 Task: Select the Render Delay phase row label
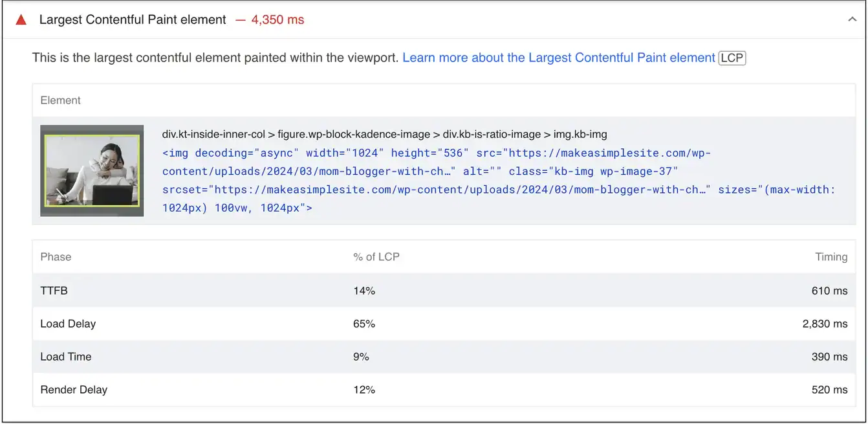74,390
